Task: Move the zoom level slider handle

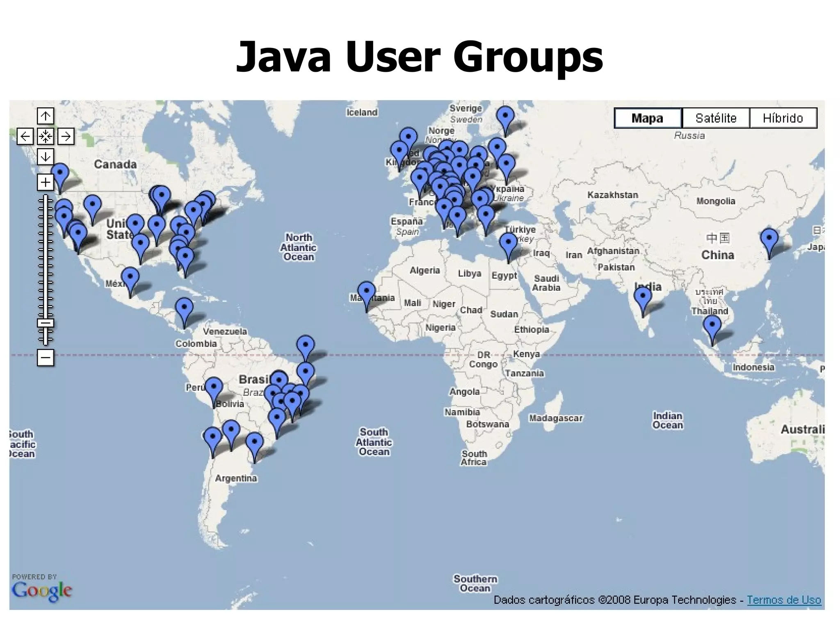Action: (46, 323)
